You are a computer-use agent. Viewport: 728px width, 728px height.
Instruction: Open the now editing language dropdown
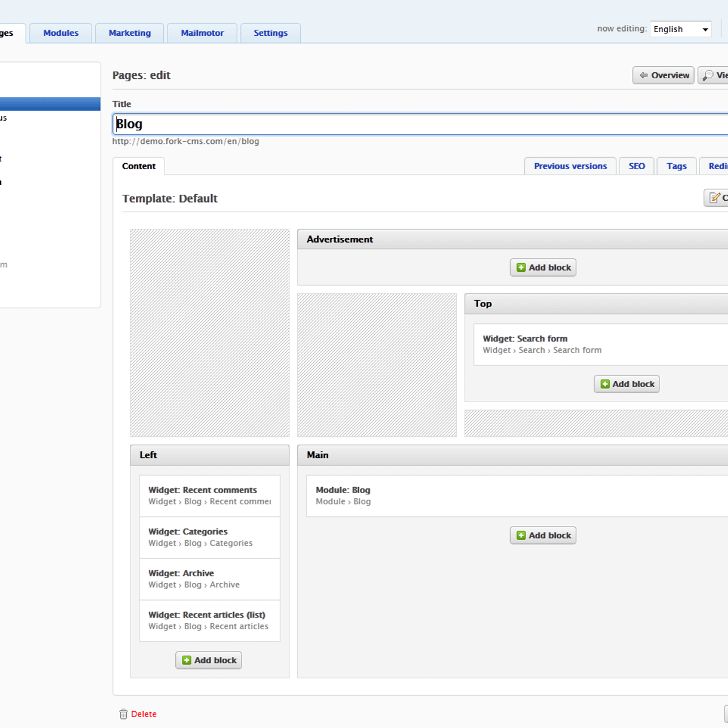681,29
